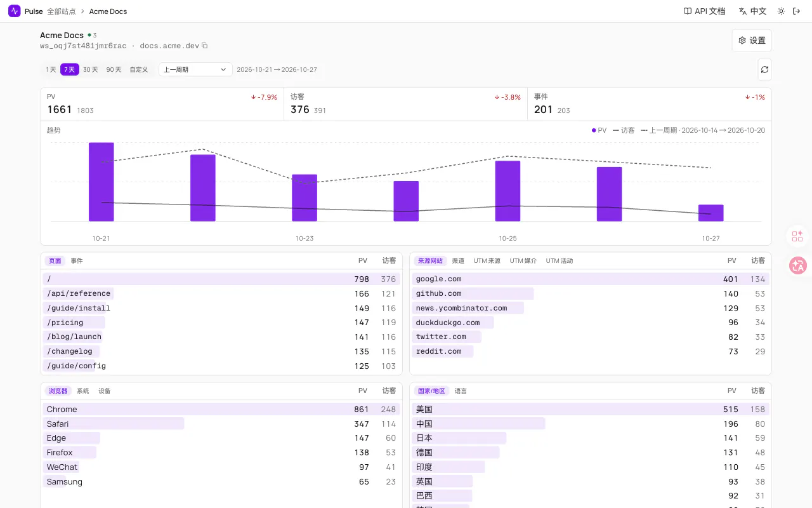This screenshot has height=508, width=812.
Task: Open the 上一周期 comparison dropdown
Action: point(195,69)
